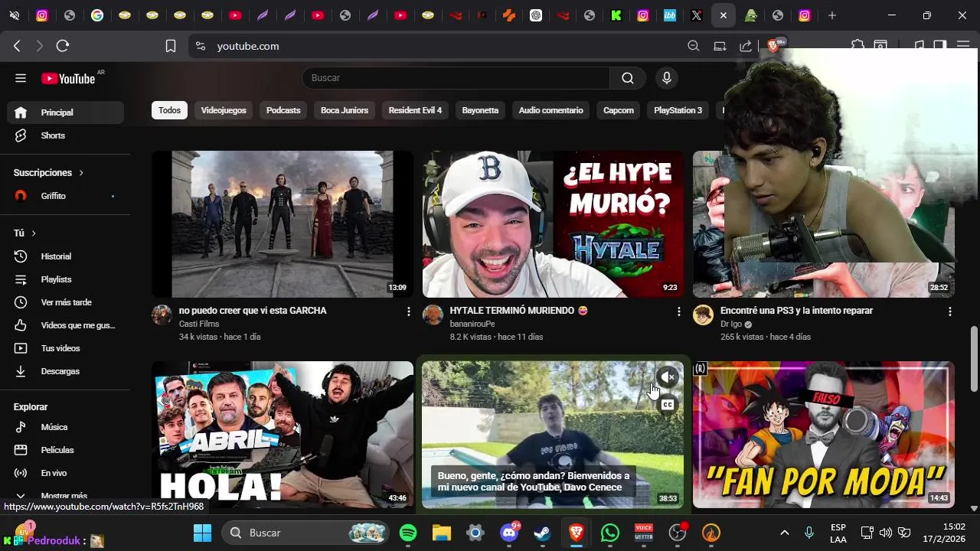980x551 pixels.
Task: Open Tus videos in sidebar
Action: (x=66, y=348)
